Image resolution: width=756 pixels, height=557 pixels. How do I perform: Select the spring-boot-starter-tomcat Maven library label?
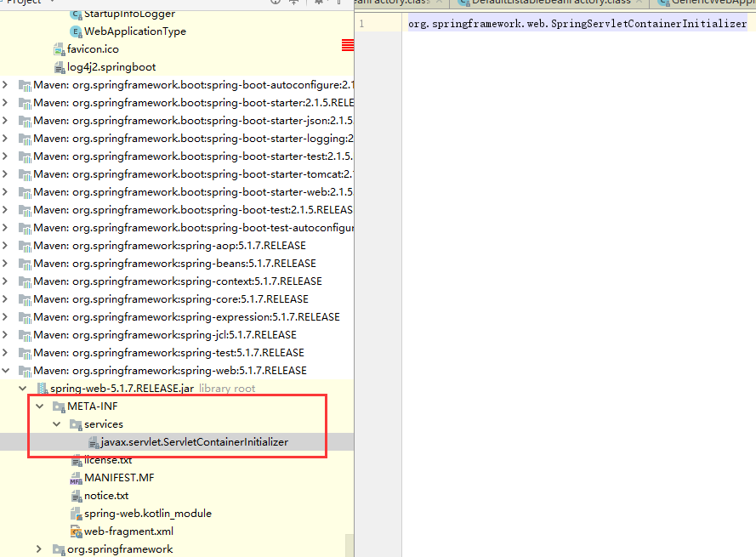(193, 174)
